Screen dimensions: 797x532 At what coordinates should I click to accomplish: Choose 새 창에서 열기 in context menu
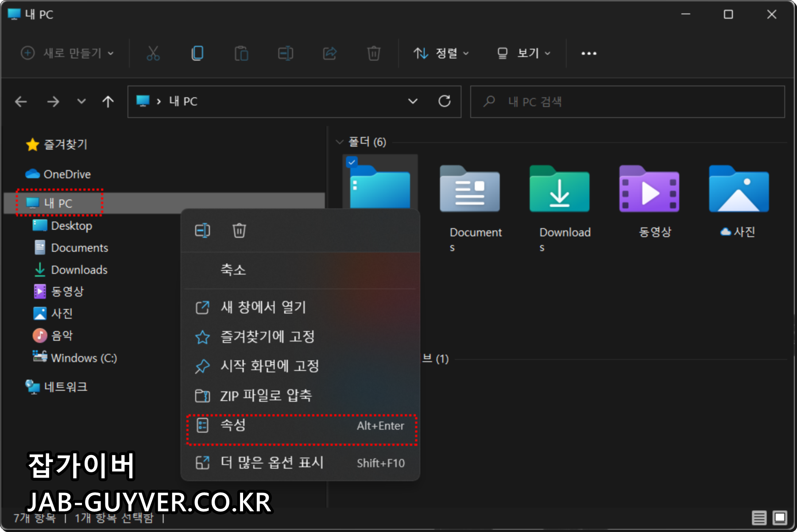(300, 307)
